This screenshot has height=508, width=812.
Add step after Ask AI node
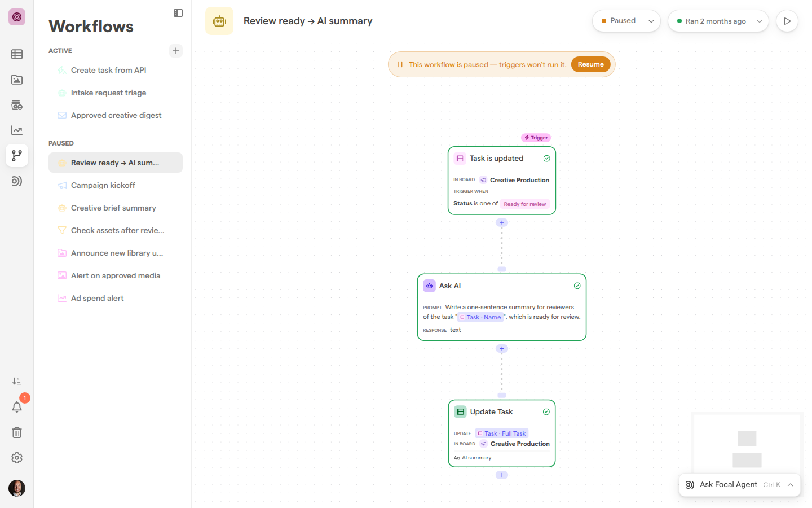click(x=502, y=348)
